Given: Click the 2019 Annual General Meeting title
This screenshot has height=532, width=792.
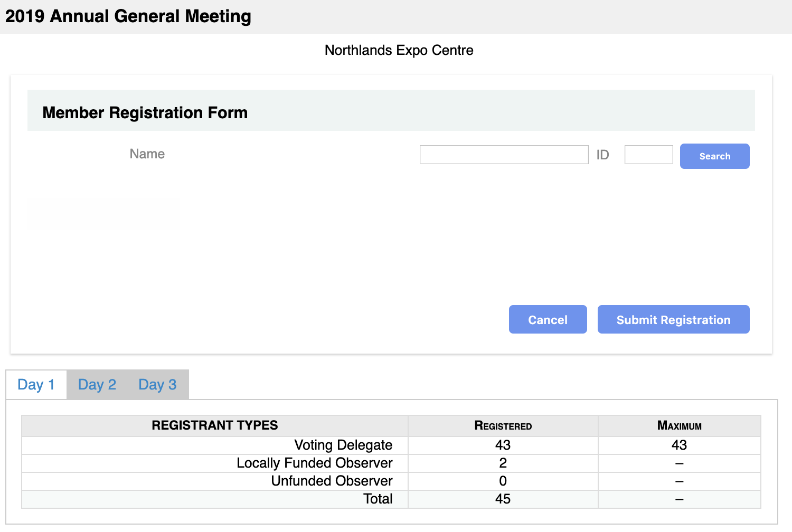Looking at the screenshot, I should pos(127,16).
